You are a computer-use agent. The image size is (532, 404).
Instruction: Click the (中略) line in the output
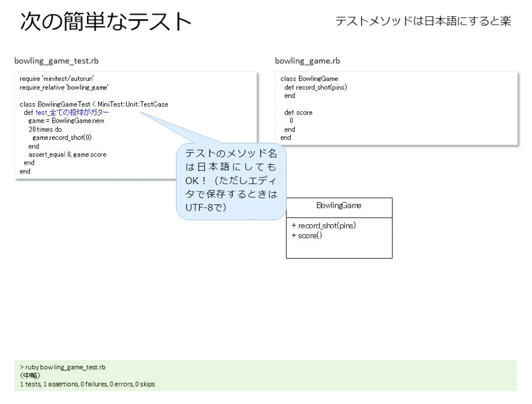point(30,375)
